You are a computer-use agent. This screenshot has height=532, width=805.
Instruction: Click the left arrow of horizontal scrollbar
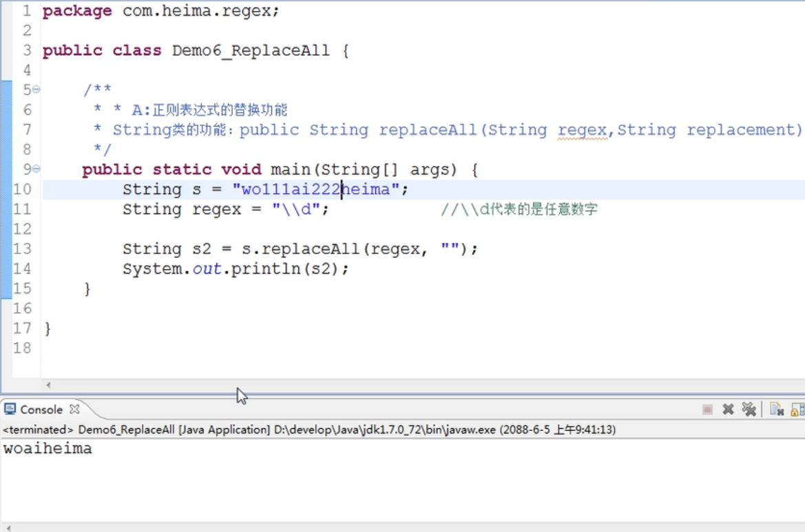pyautogui.click(x=48, y=385)
